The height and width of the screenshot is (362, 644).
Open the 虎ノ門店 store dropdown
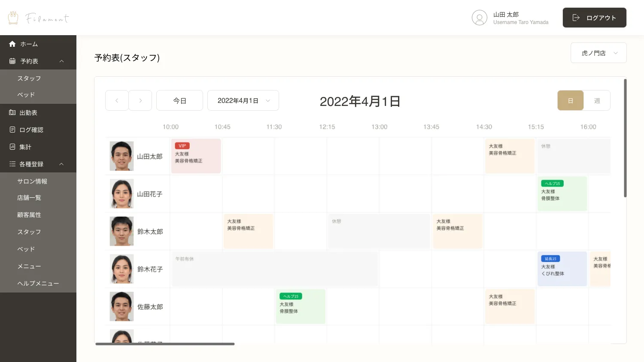click(x=598, y=53)
